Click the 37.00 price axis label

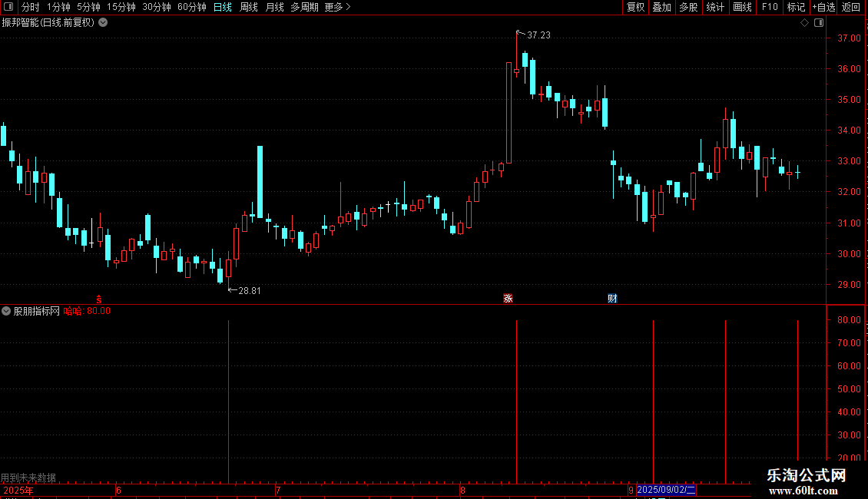pyautogui.click(x=849, y=38)
